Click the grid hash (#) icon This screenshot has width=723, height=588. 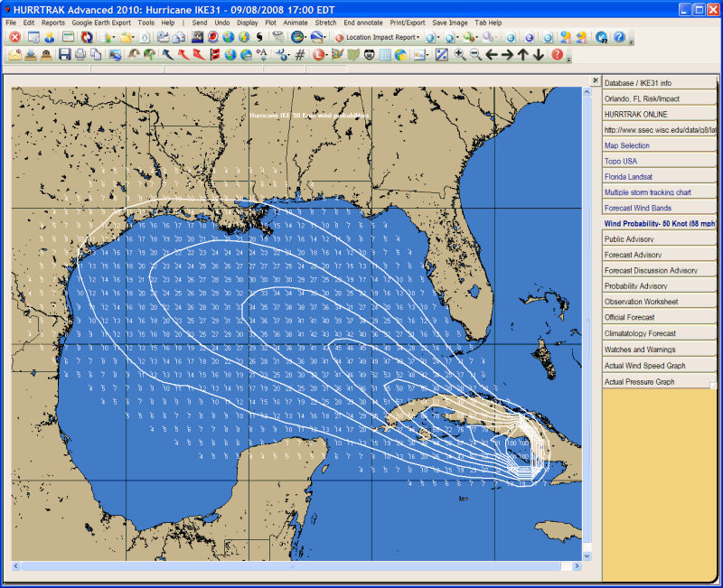point(300,55)
